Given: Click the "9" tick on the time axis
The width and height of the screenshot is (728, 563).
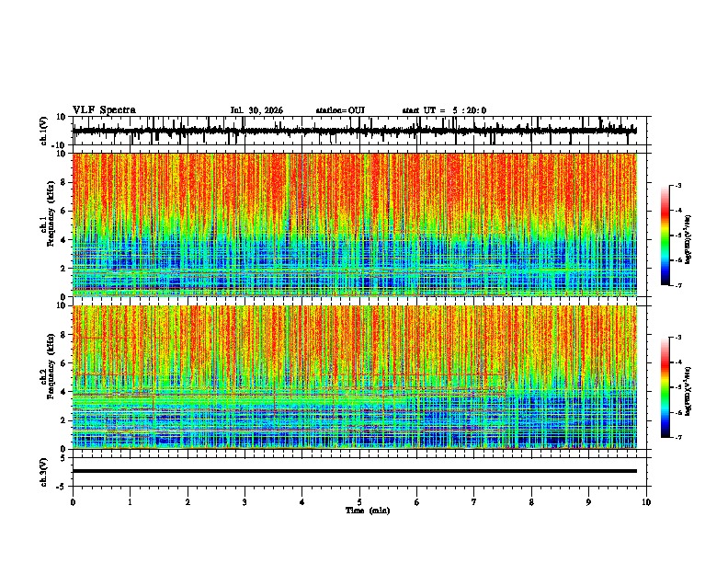Looking at the screenshot, I should point(588,502).
